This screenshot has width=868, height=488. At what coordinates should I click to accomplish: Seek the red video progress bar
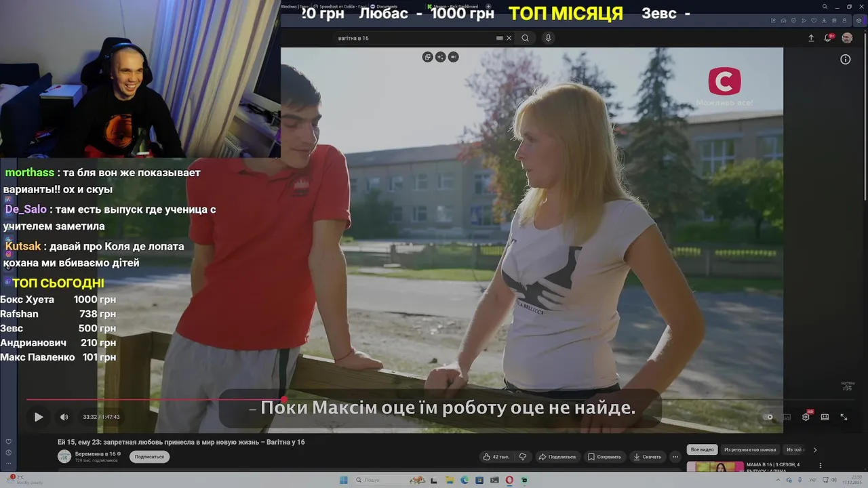tap(155, 400)
